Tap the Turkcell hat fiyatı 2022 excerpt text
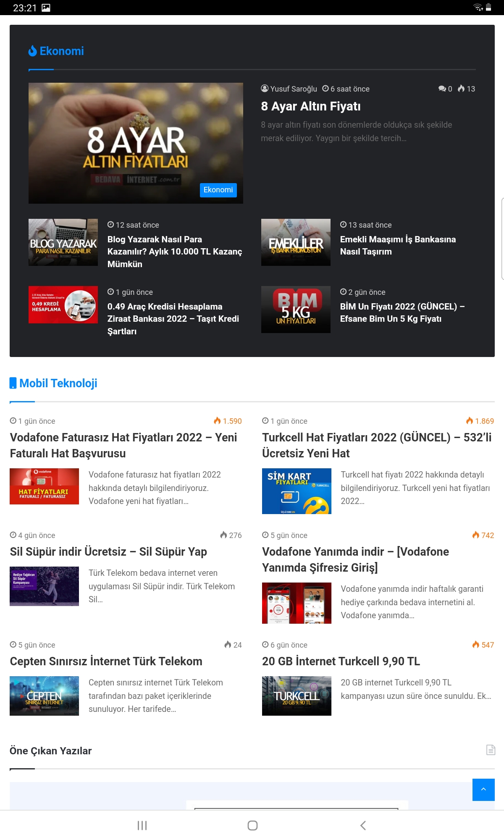 [415, 488]
